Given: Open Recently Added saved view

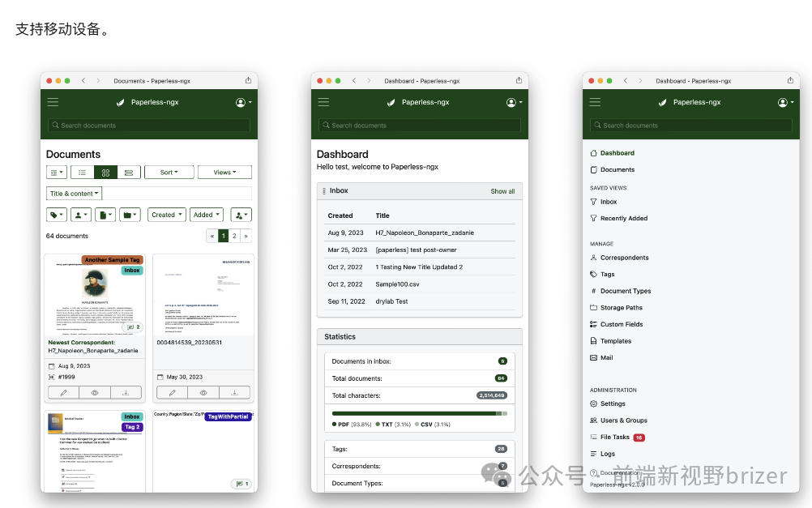Looking at the screenshot, I should point(619,219).
